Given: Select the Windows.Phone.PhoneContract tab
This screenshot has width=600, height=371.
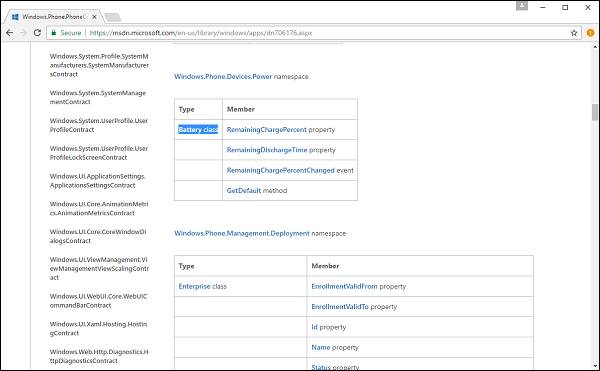Looking at the screenshot, I should pos(52,17).
